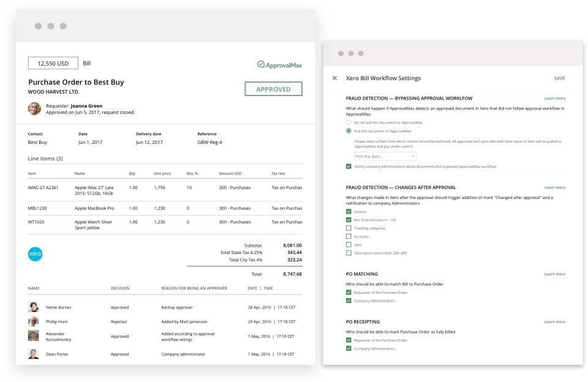Screen dimensions: 588x382
Task: Click the 'Line items (3)' heading
Action: point(45,159)
